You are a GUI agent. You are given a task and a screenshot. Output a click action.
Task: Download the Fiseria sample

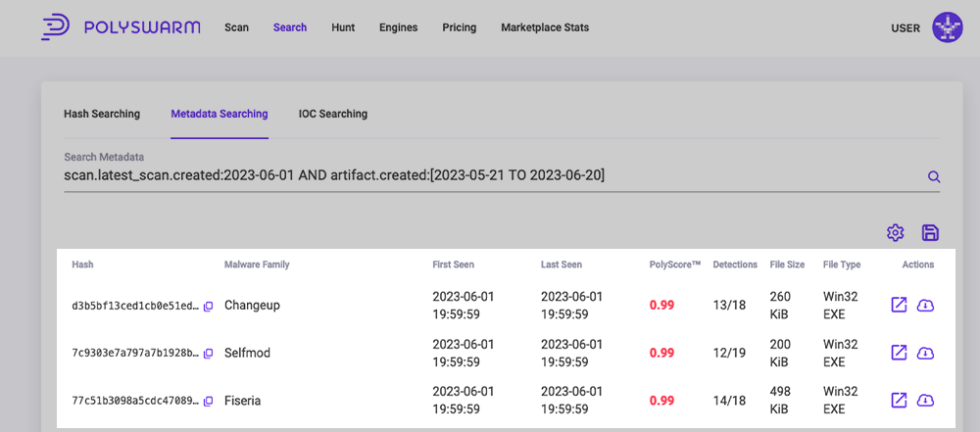point(925,400)
